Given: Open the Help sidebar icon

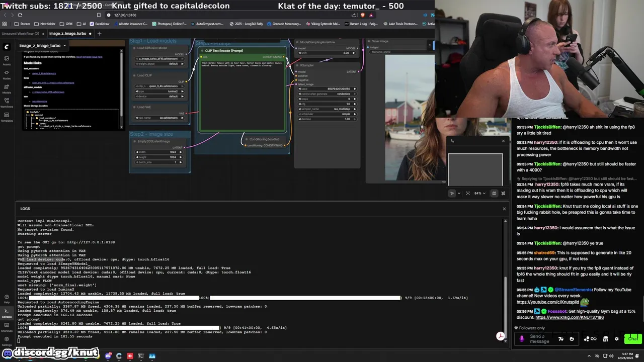Looking at the screenshot, I should coord(7,300).
